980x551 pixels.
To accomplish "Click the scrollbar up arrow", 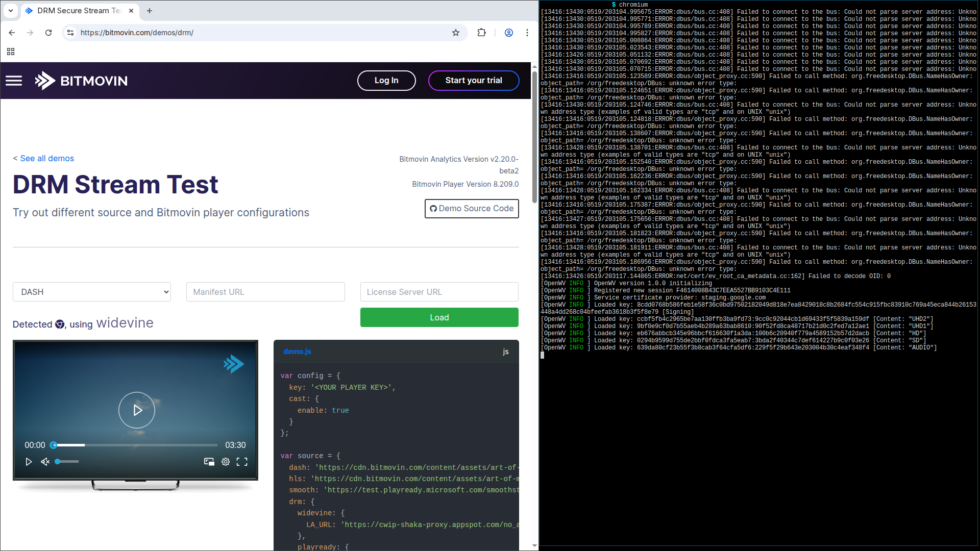I will (534, 66).
